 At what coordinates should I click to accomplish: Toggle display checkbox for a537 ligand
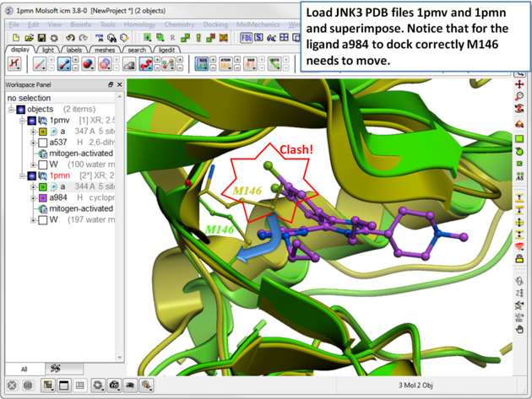click(x=42, y=143)
